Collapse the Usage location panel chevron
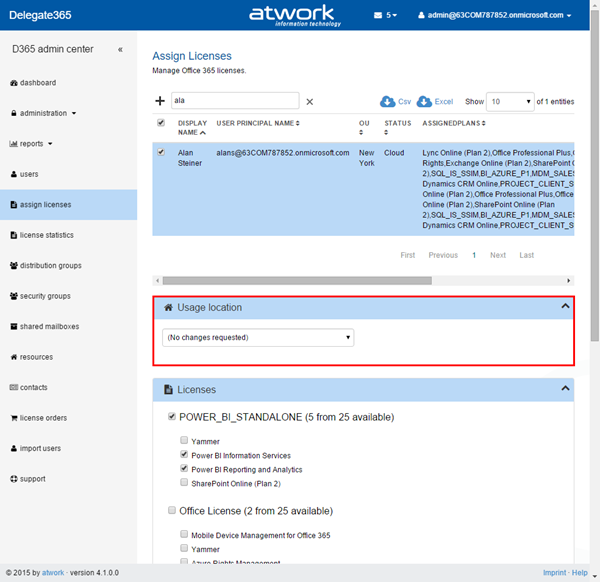The width and height of the screenshot is (600, 582). [x=565, y=306]
